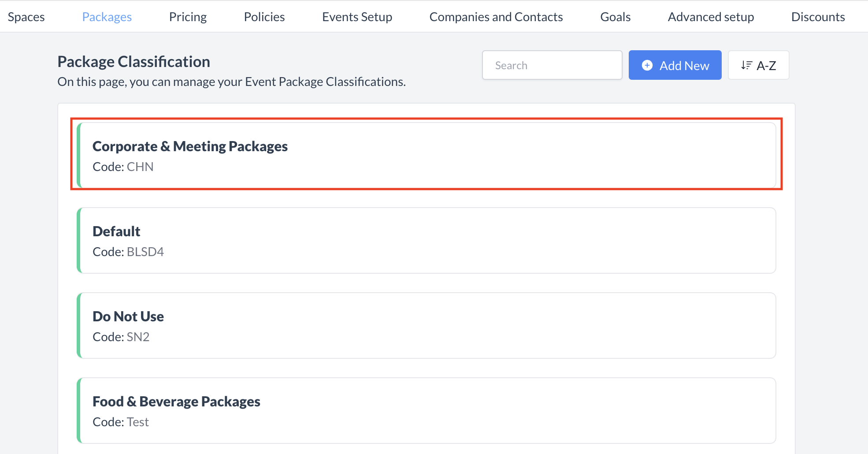
Task: Open the Do Not Use classification
Action: tap(426, 325)
